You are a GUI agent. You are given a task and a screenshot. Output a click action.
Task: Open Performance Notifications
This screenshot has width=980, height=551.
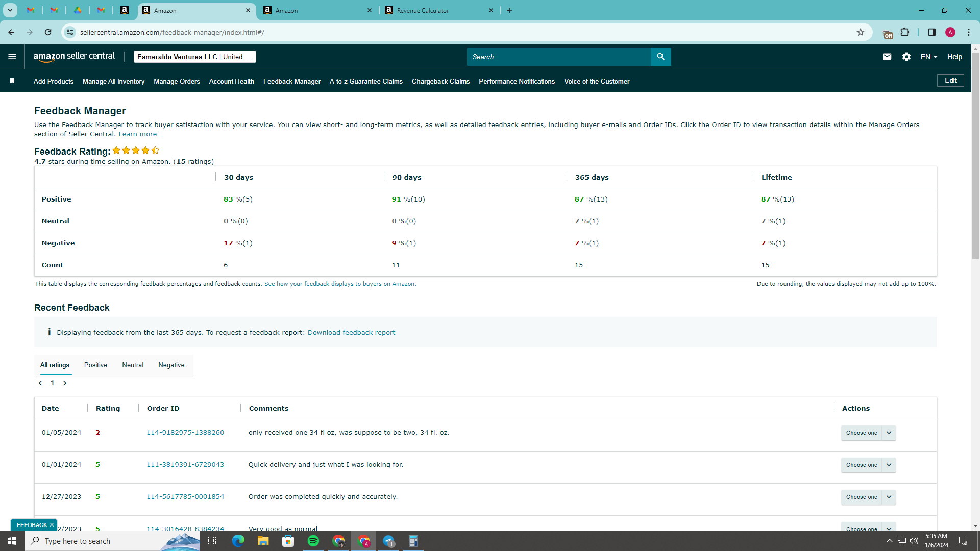tap(517, 81)
